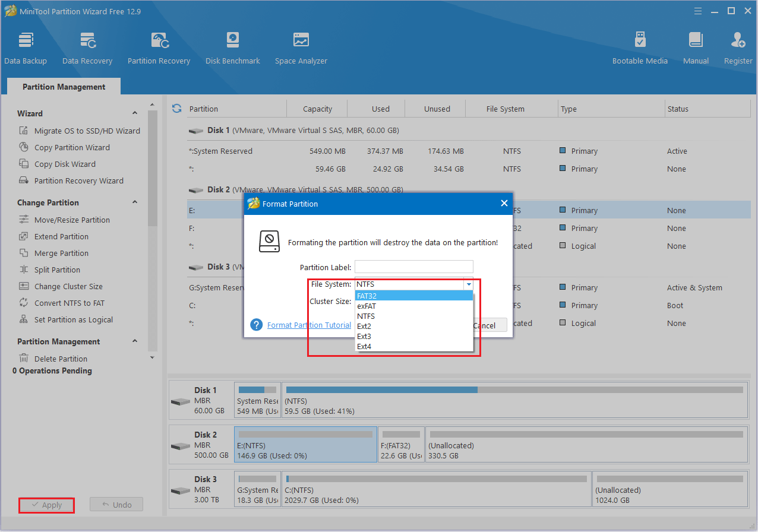
Task: Select Disk 2 unallocated 330.5 GB block
Action: [x=586, y=444]
